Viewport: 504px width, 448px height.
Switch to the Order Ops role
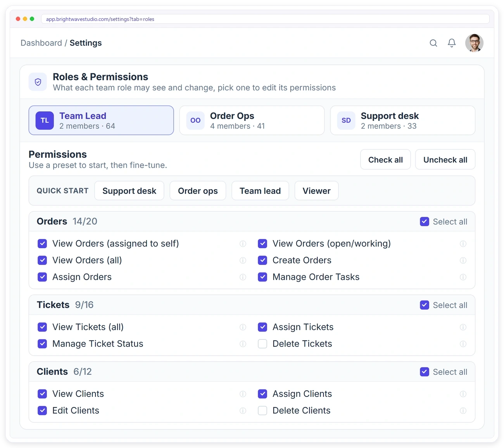point(252,120)
